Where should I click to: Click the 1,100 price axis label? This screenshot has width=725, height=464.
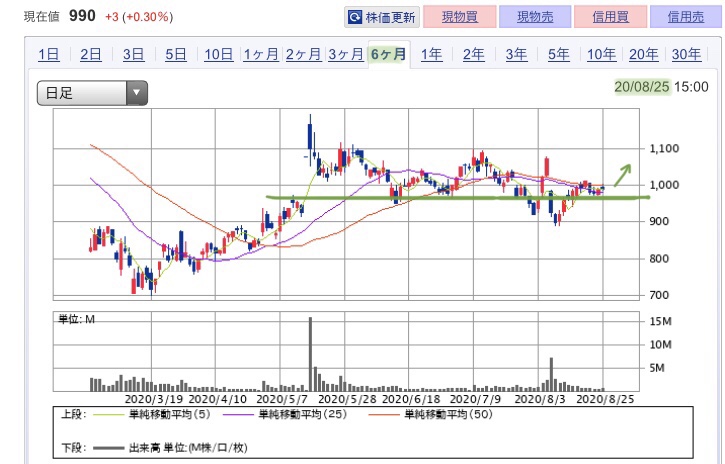664,148
